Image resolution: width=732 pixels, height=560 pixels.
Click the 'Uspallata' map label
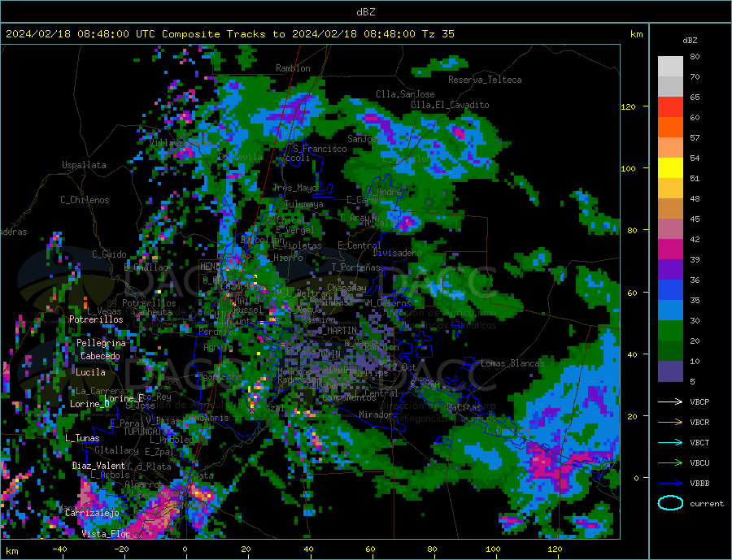pos(84,165)
